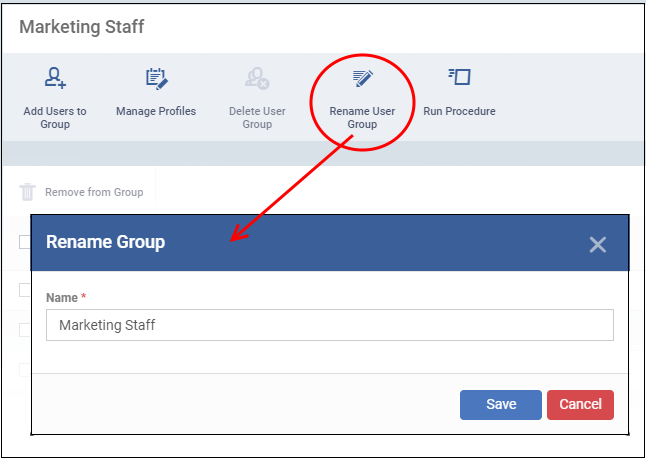
Task: Click the Add Users to Group icon
Action: [x=55, y=78]
